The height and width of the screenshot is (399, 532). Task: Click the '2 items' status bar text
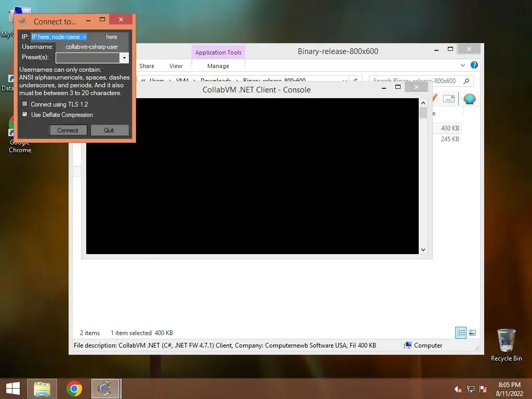[x=90, y=333]
